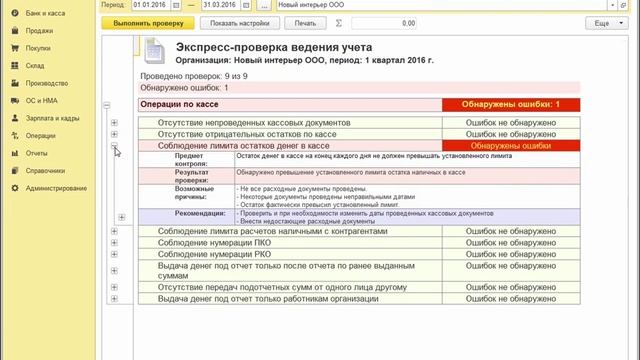Click the Склад grid icon
The width and height of the screenshot is (640, 360).
tap(15, 65)
